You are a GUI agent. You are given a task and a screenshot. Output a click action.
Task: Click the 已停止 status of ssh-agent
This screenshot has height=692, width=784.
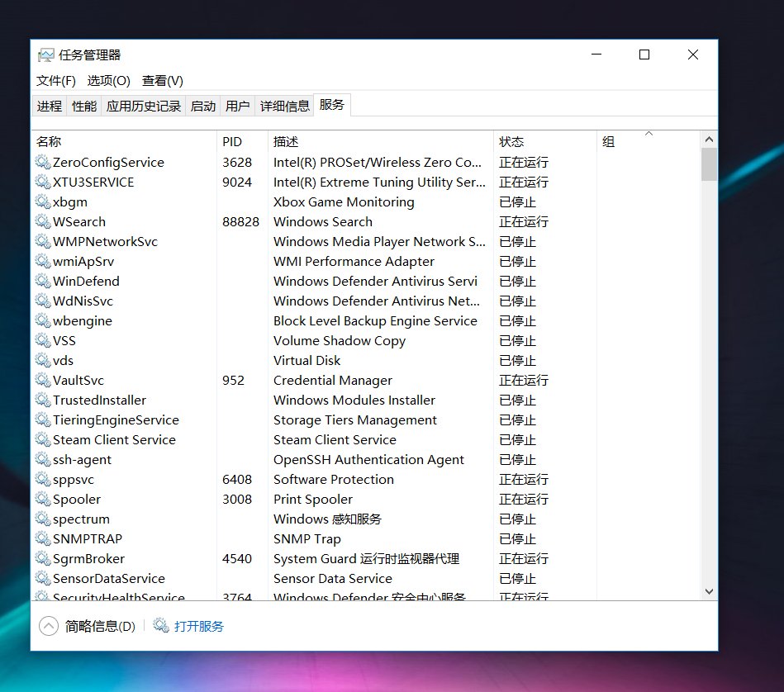coord(517,459)
